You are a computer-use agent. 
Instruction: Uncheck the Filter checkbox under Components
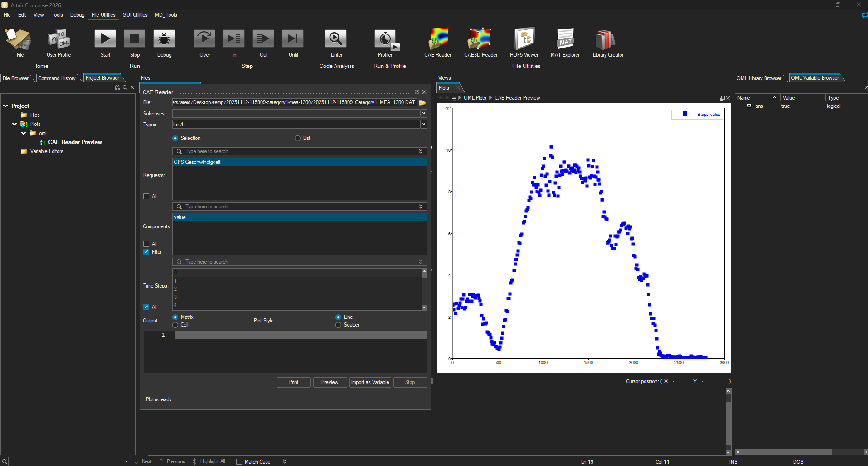pyautogui.click(x=146, y=252)
